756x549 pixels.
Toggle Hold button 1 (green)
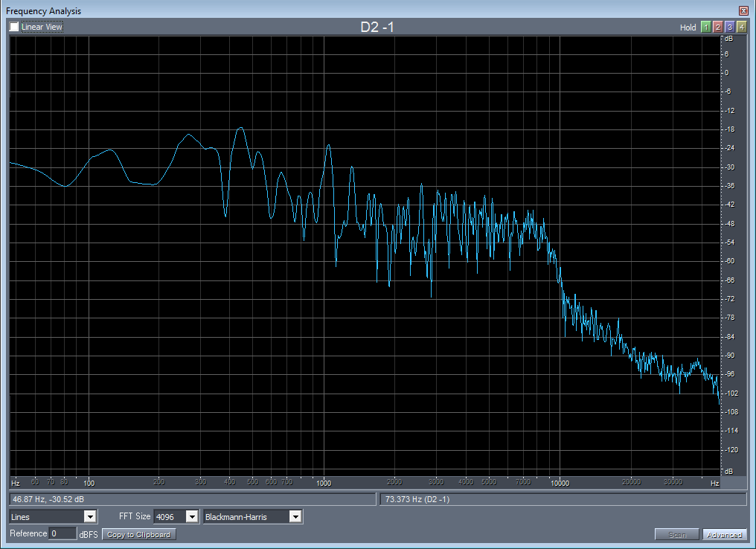click(x=706, y=27)
